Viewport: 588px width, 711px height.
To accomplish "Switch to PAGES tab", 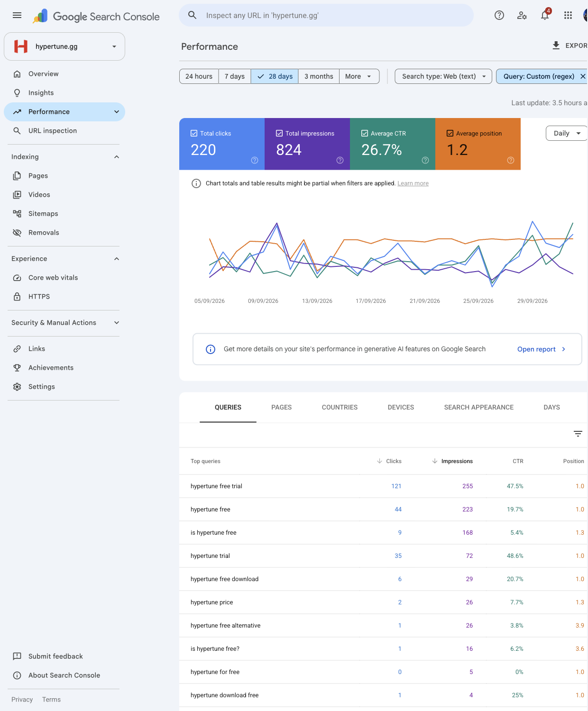I will point(282,407).
